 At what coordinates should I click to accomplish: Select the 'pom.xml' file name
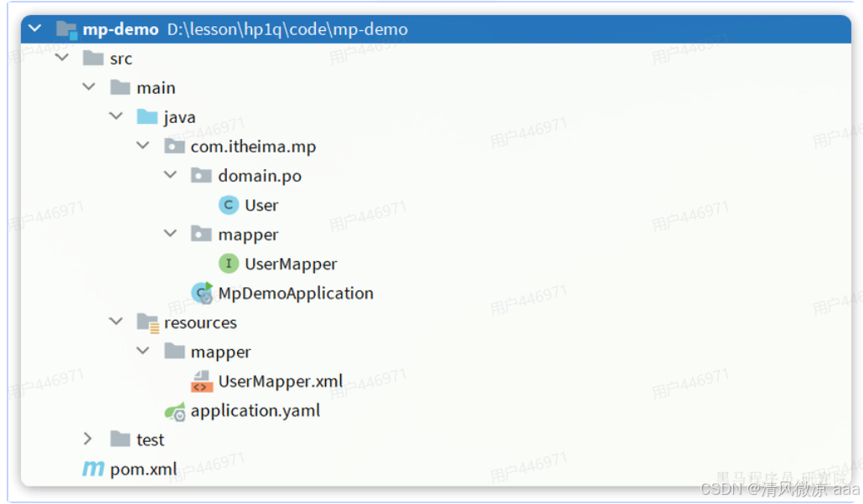[143, 470]
